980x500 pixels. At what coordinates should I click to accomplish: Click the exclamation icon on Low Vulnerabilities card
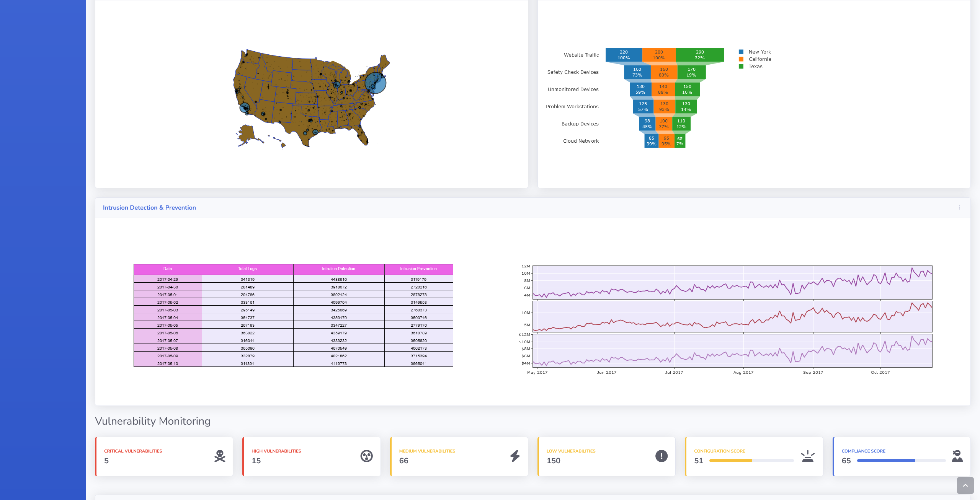pos(661,456)
